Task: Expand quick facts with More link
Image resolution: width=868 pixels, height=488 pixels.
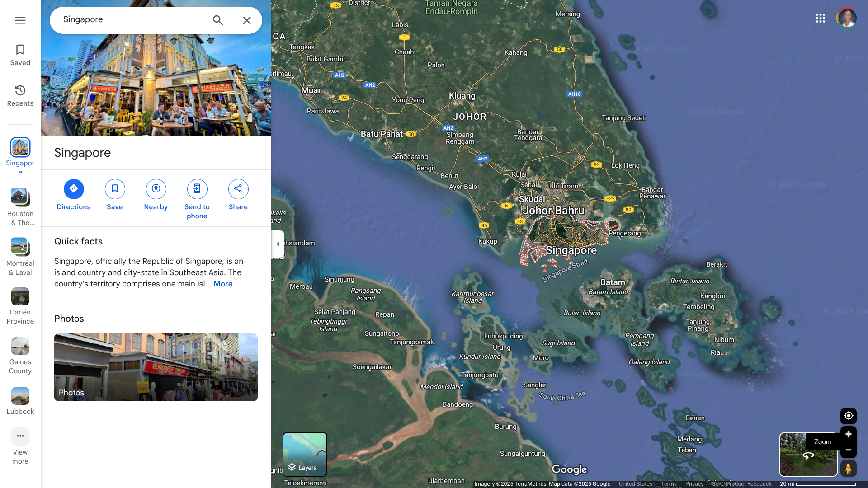Action: 223,284
